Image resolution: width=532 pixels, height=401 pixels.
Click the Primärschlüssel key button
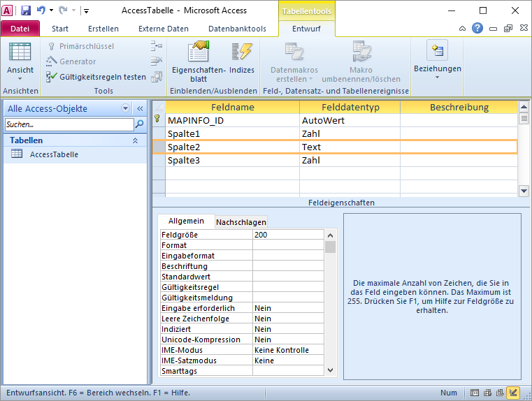(x=81, y=46)
